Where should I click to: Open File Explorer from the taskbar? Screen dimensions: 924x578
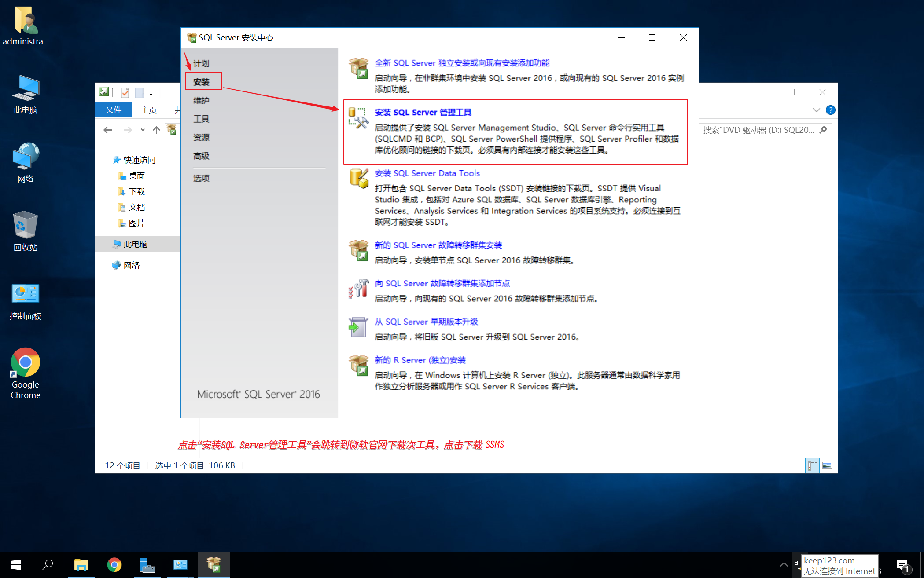[81, 565]
